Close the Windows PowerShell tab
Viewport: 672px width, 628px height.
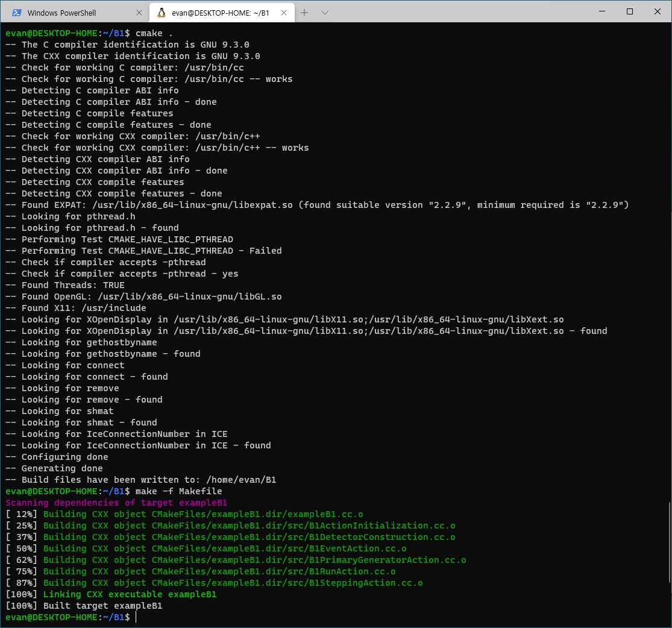click(x=139, y=13)
